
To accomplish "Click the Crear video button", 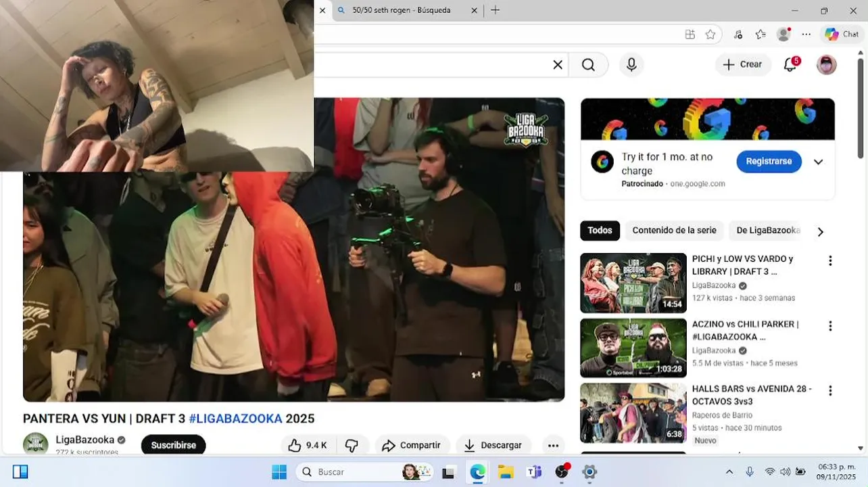I will coord(742,64).
